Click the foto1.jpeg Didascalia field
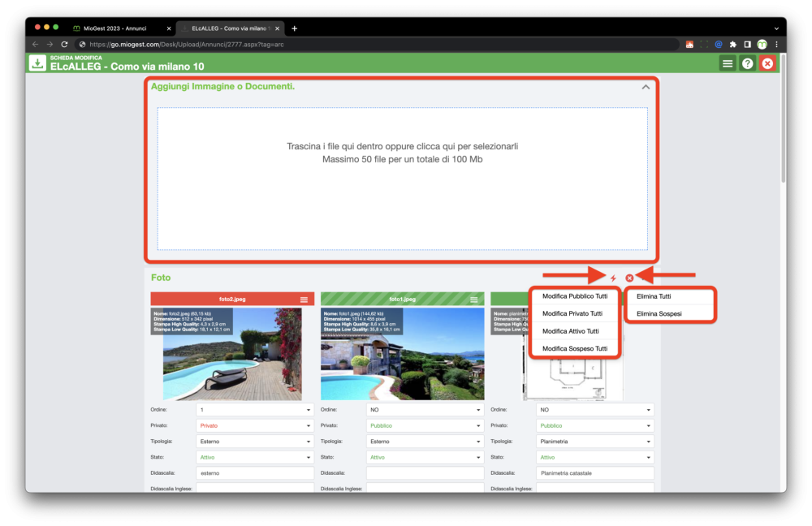The width and height of the screenshot is (812, 526). [x=425, y=473]
